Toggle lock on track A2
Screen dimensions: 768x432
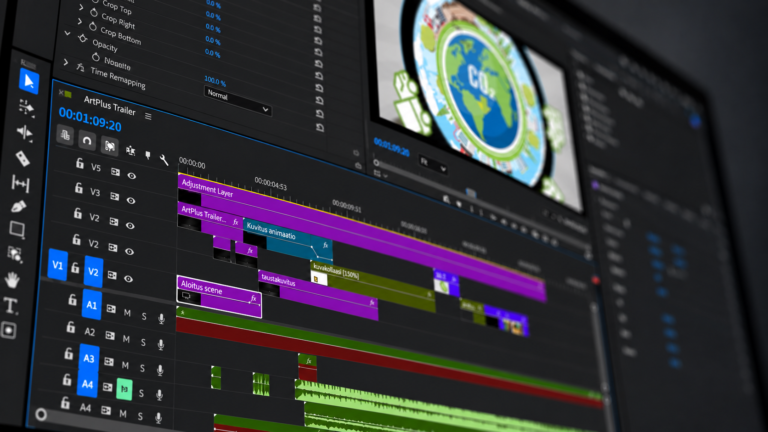(x=71, y=327)
